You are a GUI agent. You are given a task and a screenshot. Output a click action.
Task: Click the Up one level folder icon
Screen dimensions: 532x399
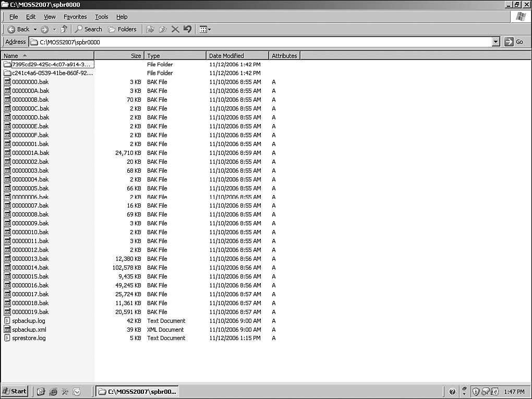point(64,29)
